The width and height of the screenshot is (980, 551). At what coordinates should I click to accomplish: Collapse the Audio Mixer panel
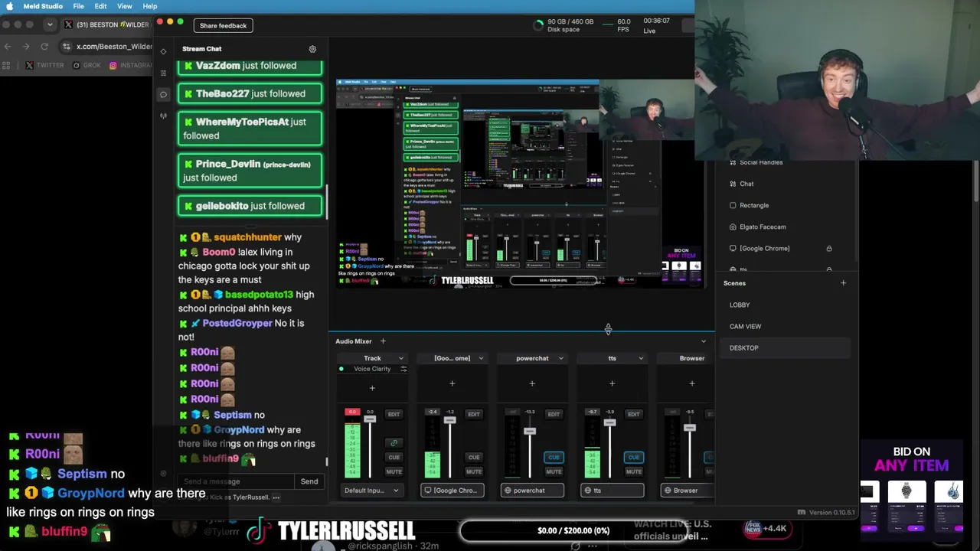click(704, 341)
